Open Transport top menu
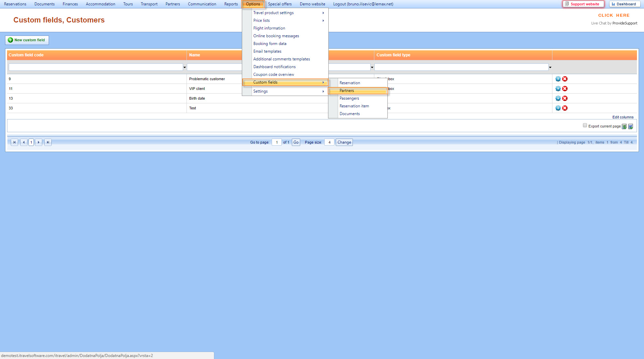Screen dimensions: 644x359 coord(149,4)
